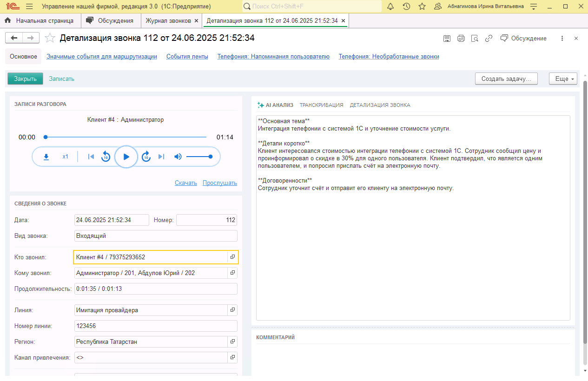Mute the player volume speaker icon
588x381 pixels.
(178, 157)
